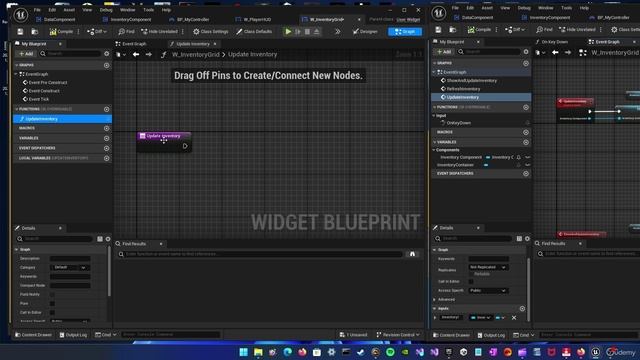This screenshot has height=360, width=640.
Task: Open the Windows Start menu
Action: [244, 352]
